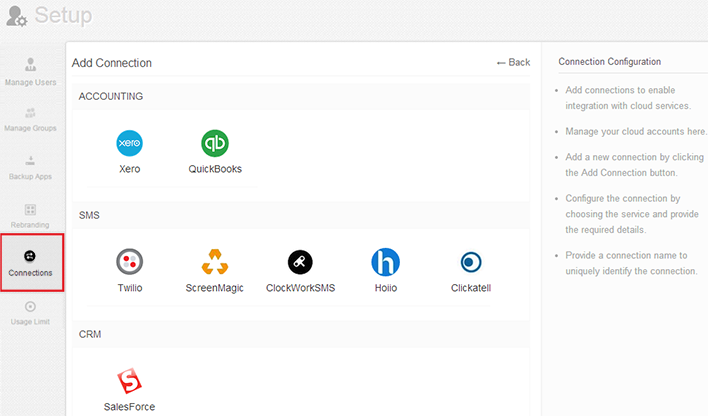
Task: Click 'Add a new connection by clicking' tip
Action: [634, 165]
